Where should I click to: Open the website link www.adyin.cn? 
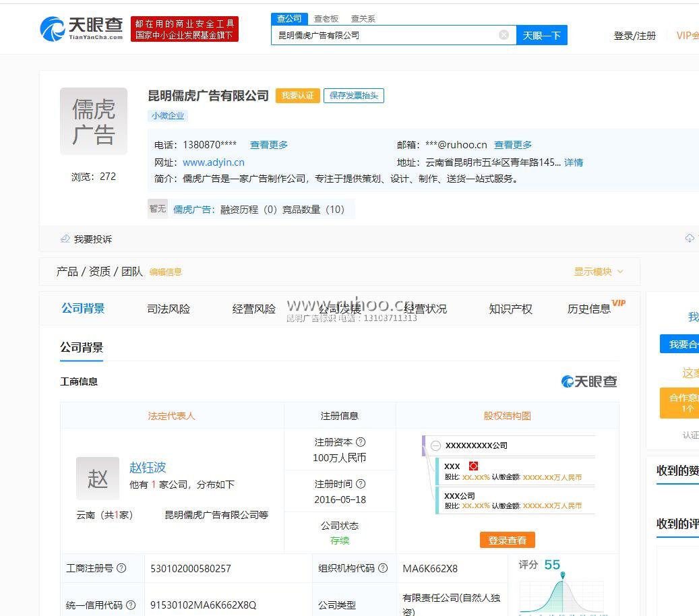pyautogui.click(x=214, y=162)
